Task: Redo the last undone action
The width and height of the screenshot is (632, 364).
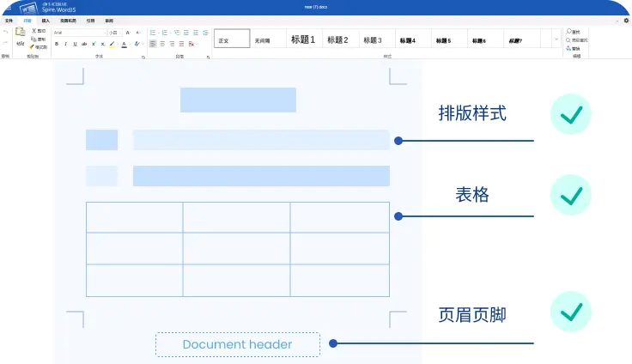Action: click(x=6, y=42)
